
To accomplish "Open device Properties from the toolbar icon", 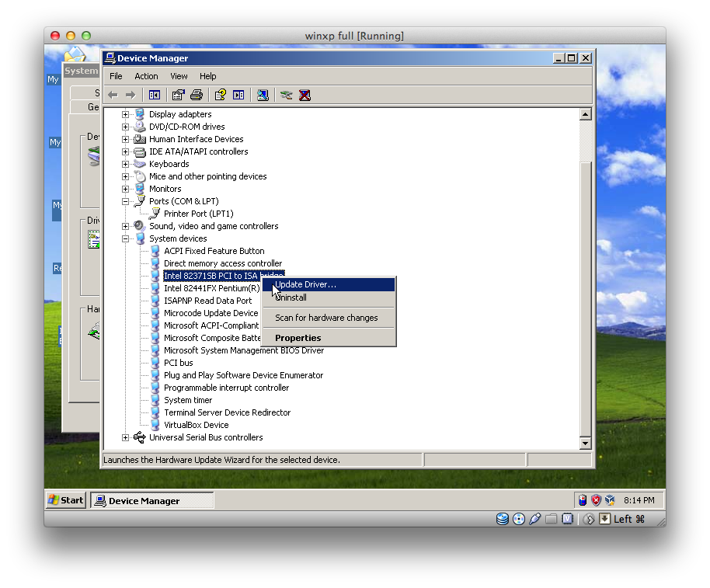I will click(178, 95).
